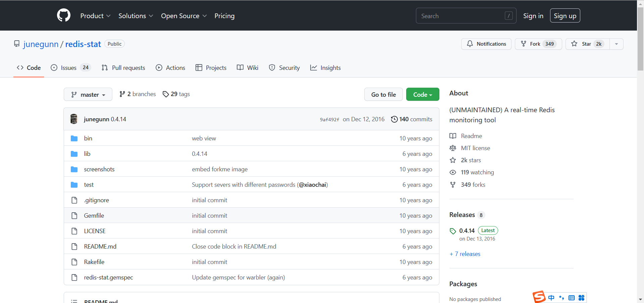This screenshot has width=644, height=303.
Task: Click the eye icon beside 119 watching
Action: pos(453,172)
